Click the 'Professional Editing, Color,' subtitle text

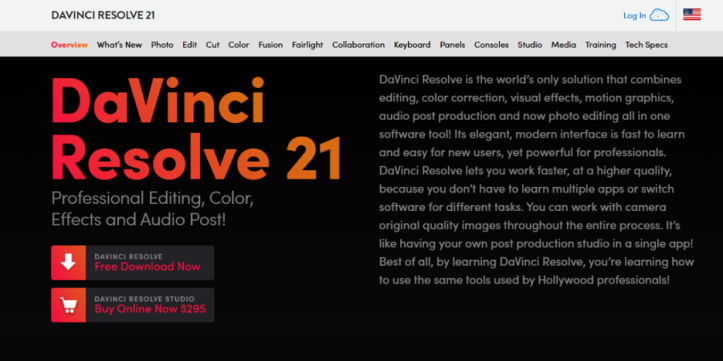pyautogui.click(x=153, y=198)
